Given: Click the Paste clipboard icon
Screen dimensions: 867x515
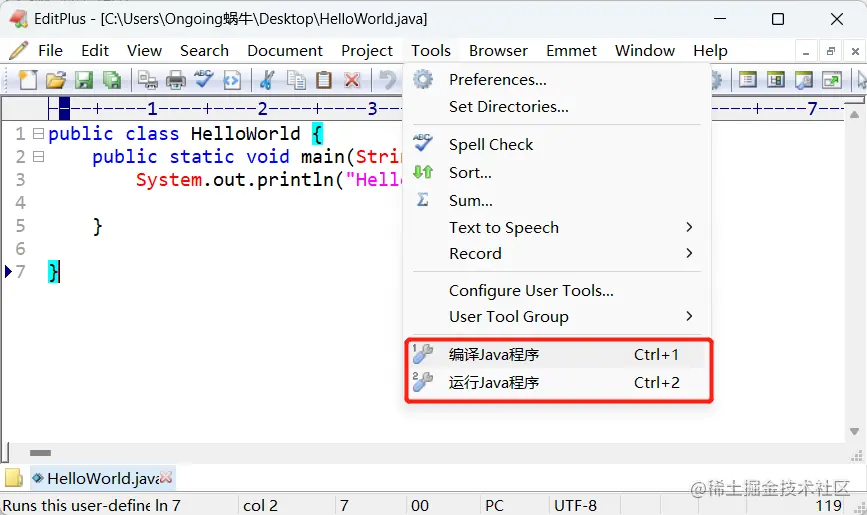Looking at the screenshot, I should 324,80.
